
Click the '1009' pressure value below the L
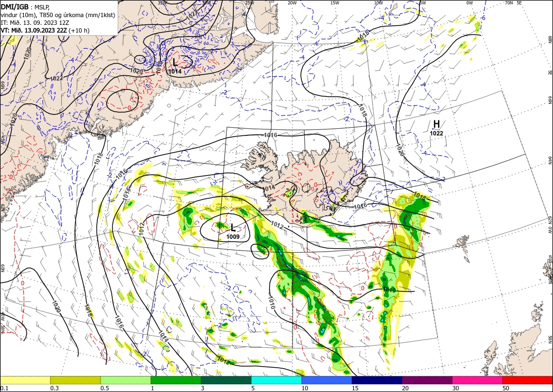coord(233,237)
